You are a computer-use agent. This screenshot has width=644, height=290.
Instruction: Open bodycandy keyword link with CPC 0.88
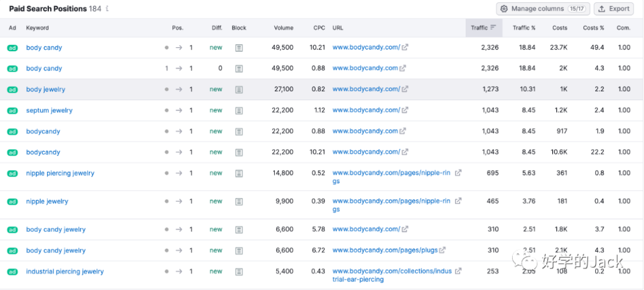click(43, 131)
